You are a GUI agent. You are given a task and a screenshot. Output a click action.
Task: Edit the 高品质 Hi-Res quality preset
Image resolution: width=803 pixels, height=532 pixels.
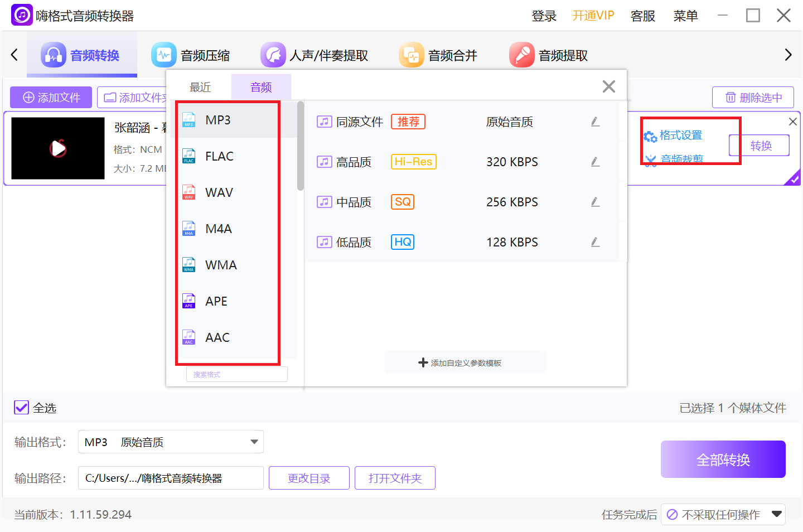coord(595,162)
